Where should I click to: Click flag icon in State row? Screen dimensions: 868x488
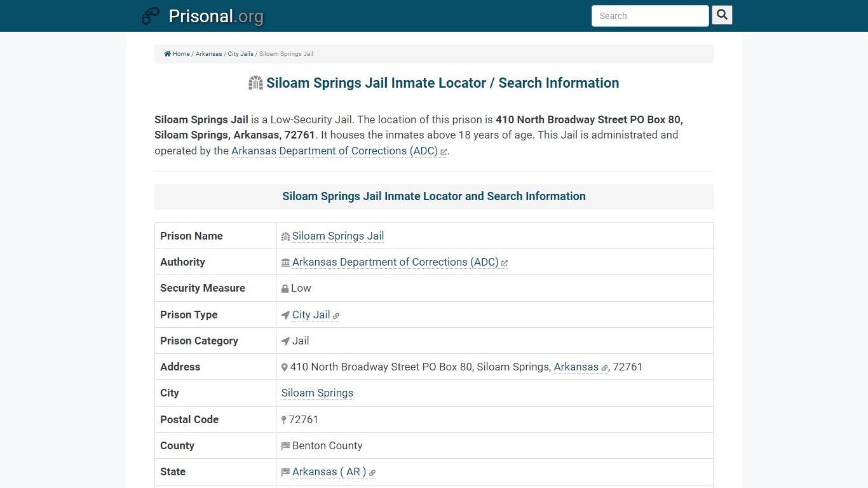click(x=285, y=472)
